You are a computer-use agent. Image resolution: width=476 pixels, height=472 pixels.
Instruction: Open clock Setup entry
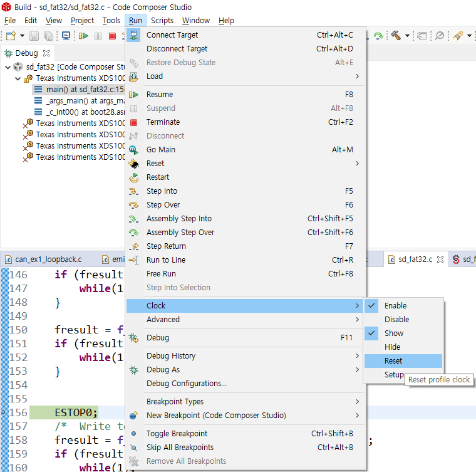pyautogui.click(x=394, y=375)
